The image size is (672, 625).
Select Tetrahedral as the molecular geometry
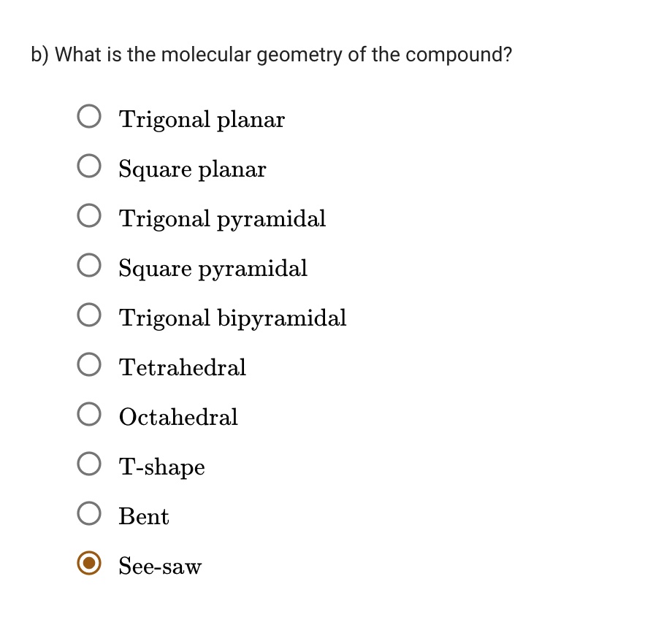89,364
